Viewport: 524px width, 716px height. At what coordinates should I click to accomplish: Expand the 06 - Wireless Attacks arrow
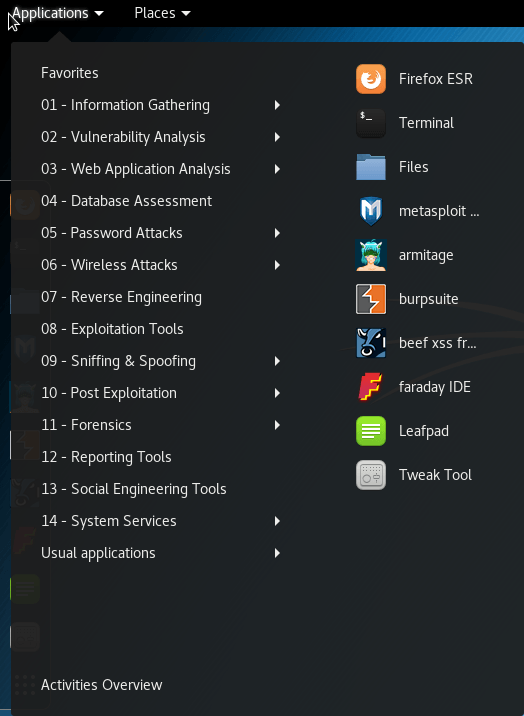coord(277,265)
